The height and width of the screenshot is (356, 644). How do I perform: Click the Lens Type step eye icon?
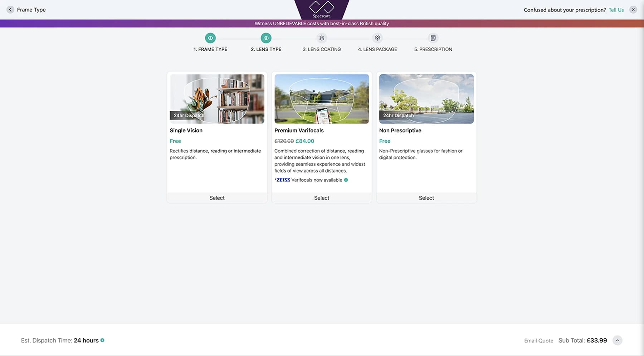pos(266,38)
